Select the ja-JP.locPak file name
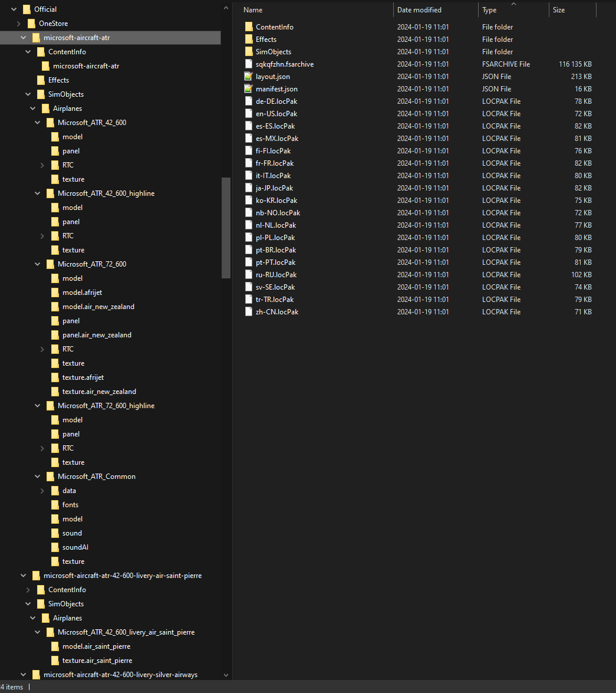 point(274,188)
